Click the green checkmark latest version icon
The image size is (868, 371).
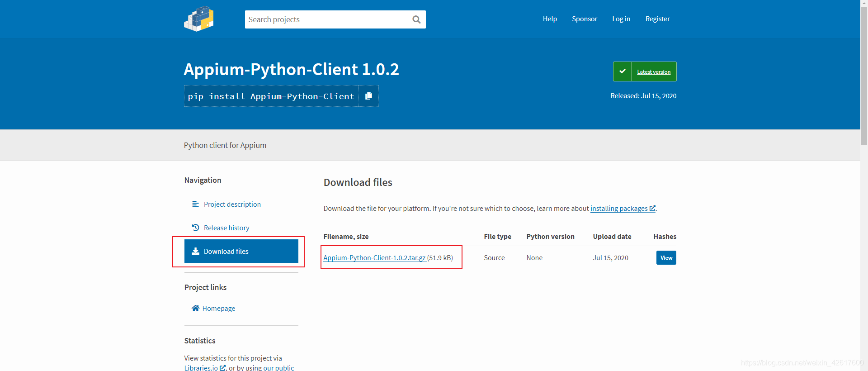[x=622, y=71]
